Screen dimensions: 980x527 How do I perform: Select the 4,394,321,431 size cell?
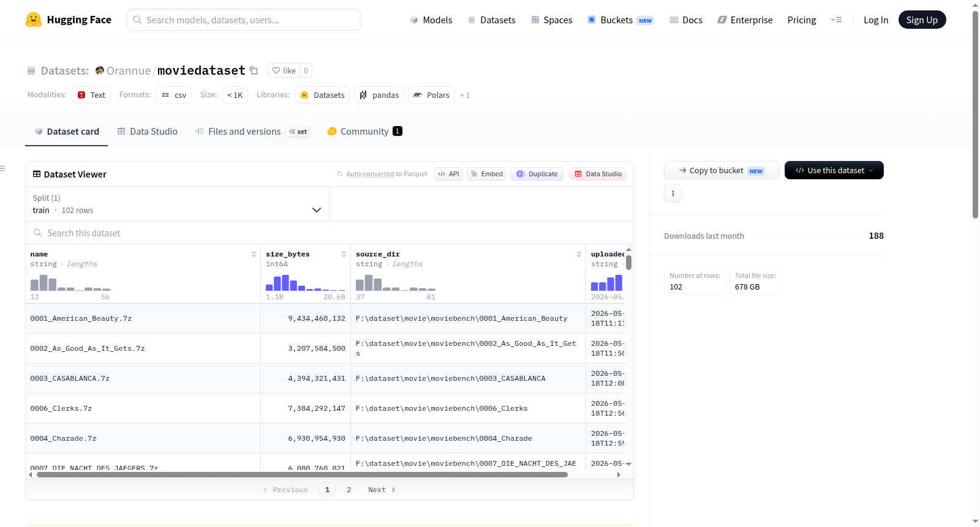306,378
